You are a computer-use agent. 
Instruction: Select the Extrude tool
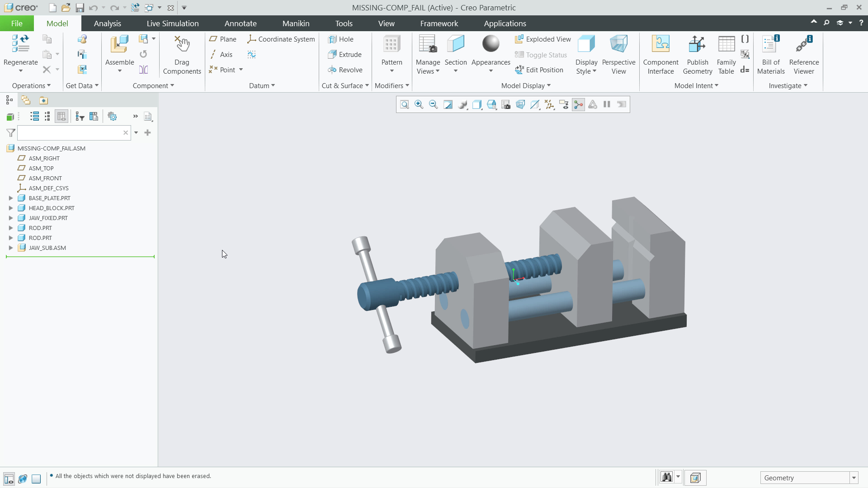(345, 55)
